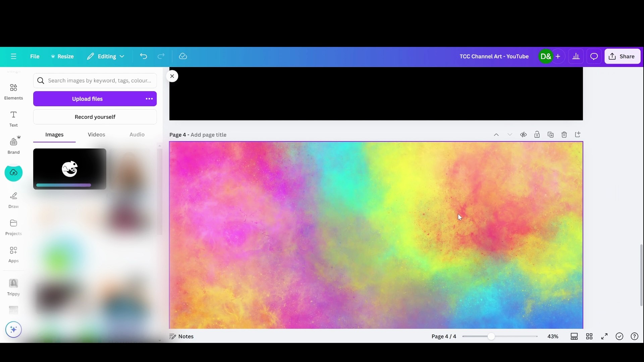Screen dimensions: 644x362
Task: Open the Text panel
Action: (13, 118)
